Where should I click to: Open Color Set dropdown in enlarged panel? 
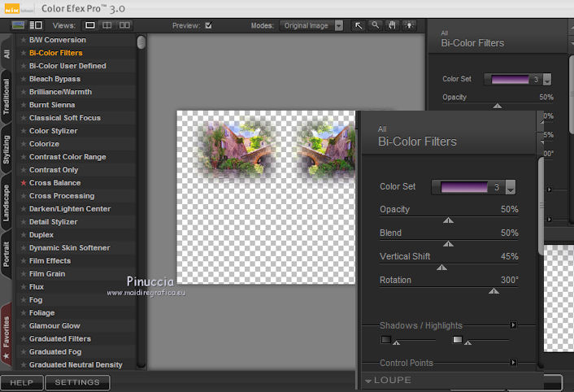(511, 187)
